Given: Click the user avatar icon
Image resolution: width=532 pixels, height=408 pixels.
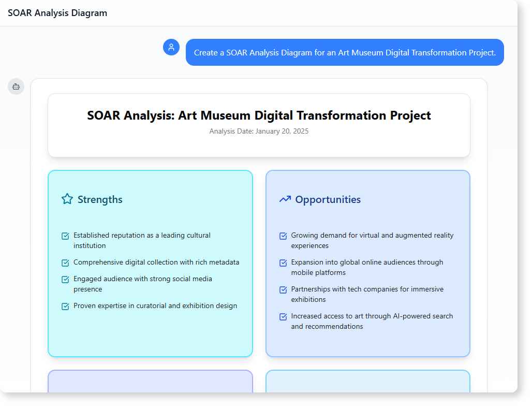Looking at the screenshot, I should click(x=171, y=47).
